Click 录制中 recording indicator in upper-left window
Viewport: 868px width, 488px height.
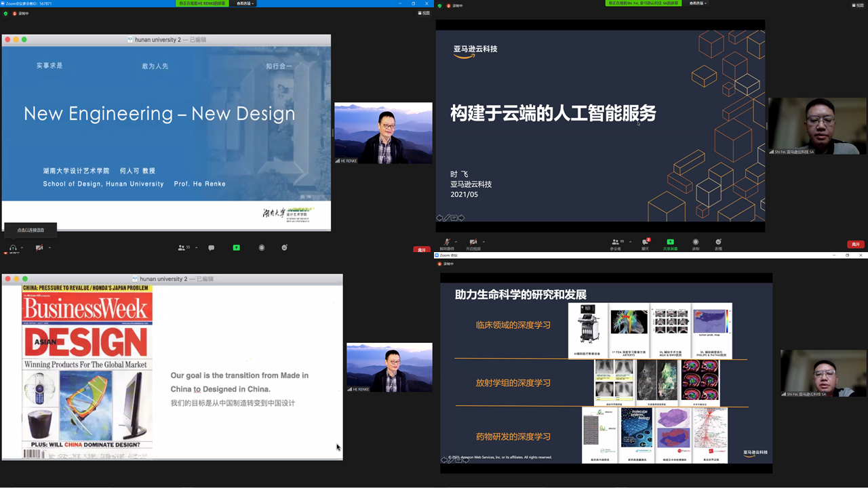point(20,14)
